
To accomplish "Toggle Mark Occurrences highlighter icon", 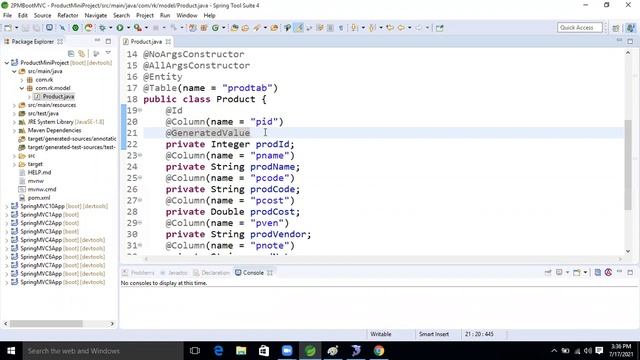I will point(299,28).
